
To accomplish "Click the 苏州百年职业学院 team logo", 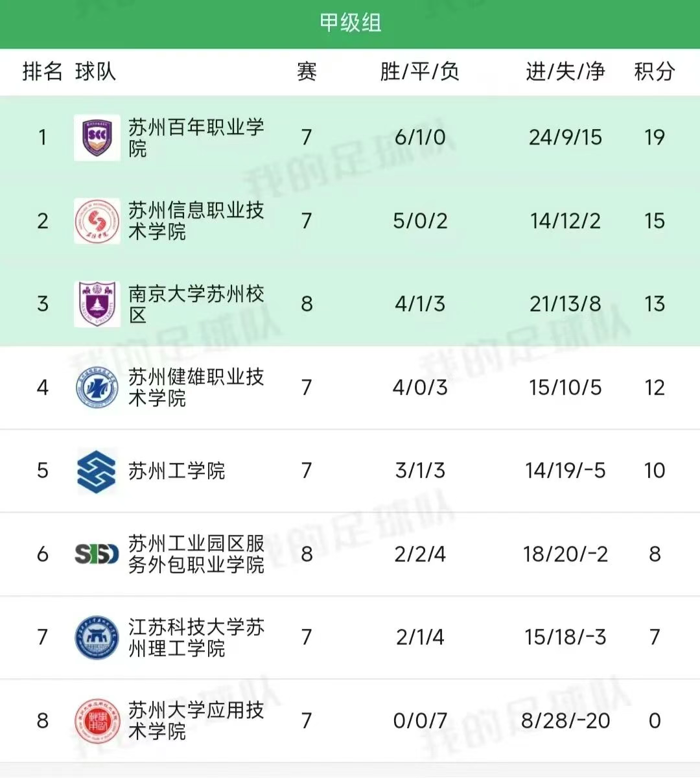I will pyautogui.click(x=97, y=137).
